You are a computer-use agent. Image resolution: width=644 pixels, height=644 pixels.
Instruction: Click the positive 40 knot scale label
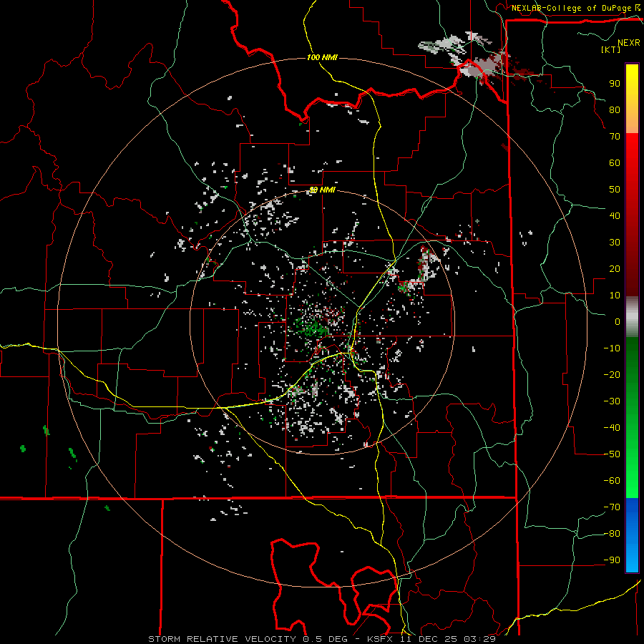[x=615, y=215]
